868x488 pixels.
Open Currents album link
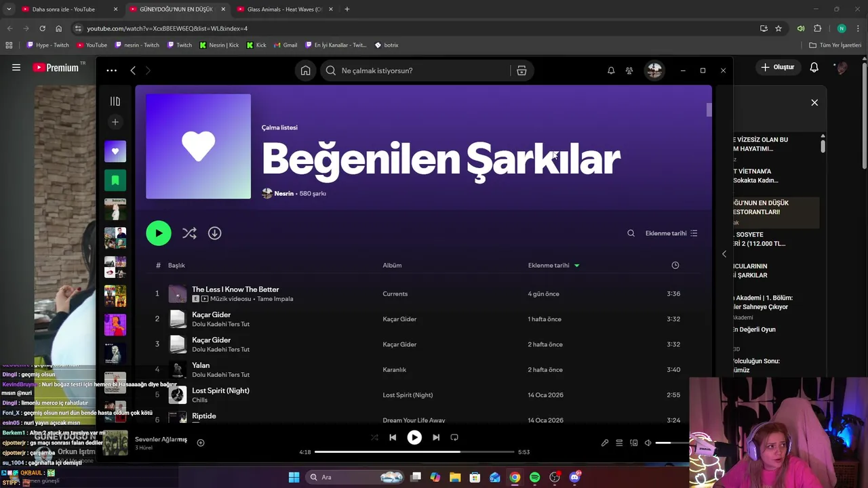click(395, 294)
